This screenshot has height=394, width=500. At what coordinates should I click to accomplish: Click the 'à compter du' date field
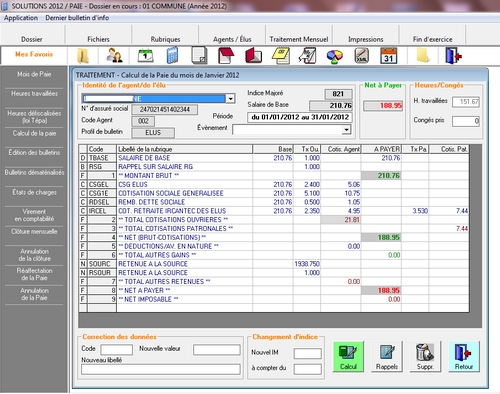[308, 369]
